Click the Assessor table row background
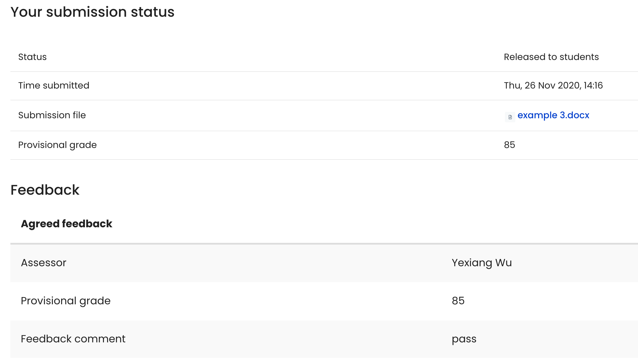The width and height of the screenshot is (638, 364). [x=324, y=263]
